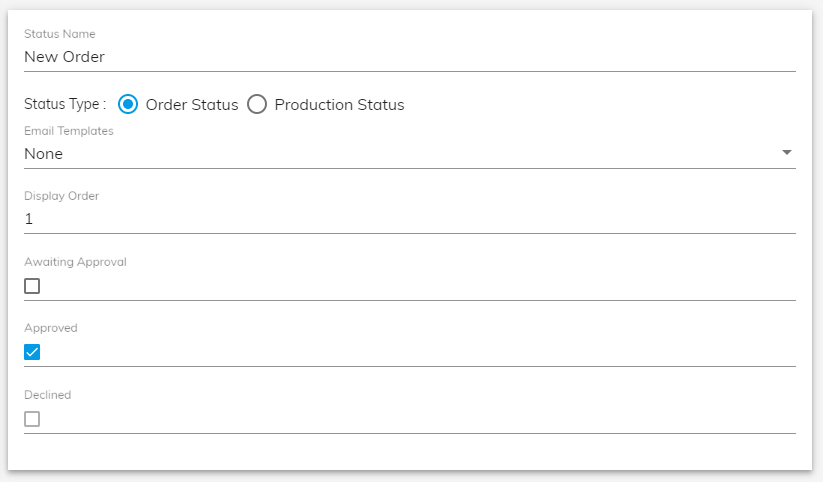
Task: Focus the Display Order input field
Action: click(409, 219)
